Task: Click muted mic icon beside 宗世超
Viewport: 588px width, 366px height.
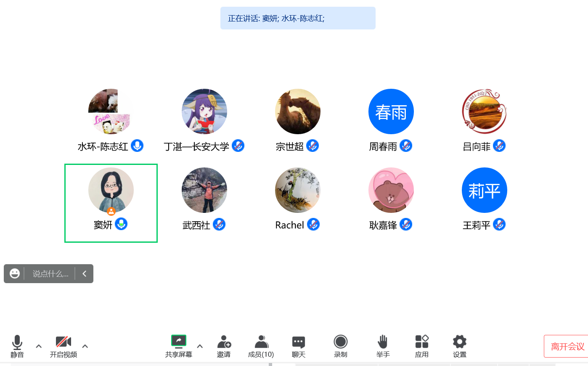Action: [313, 146]
